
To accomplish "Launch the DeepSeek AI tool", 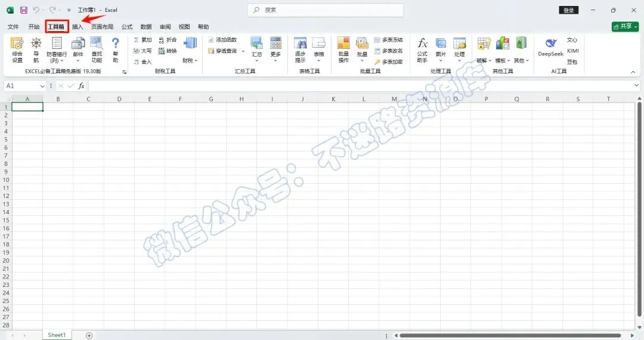I will pos(550,47).
